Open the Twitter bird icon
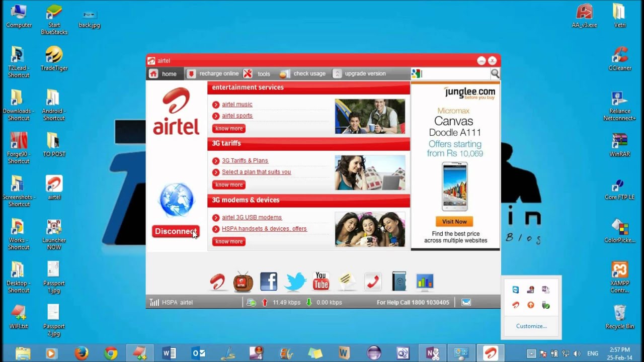 pos(295,282)
